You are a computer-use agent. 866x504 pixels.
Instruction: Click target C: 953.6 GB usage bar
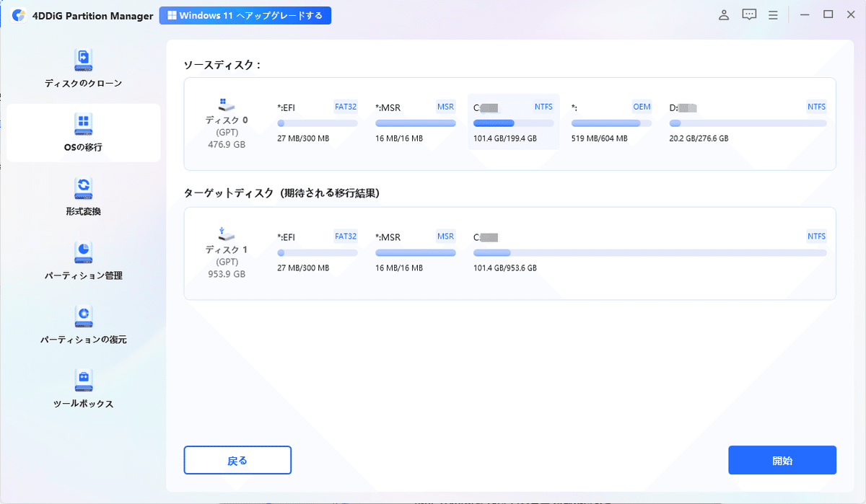(650, 253)
